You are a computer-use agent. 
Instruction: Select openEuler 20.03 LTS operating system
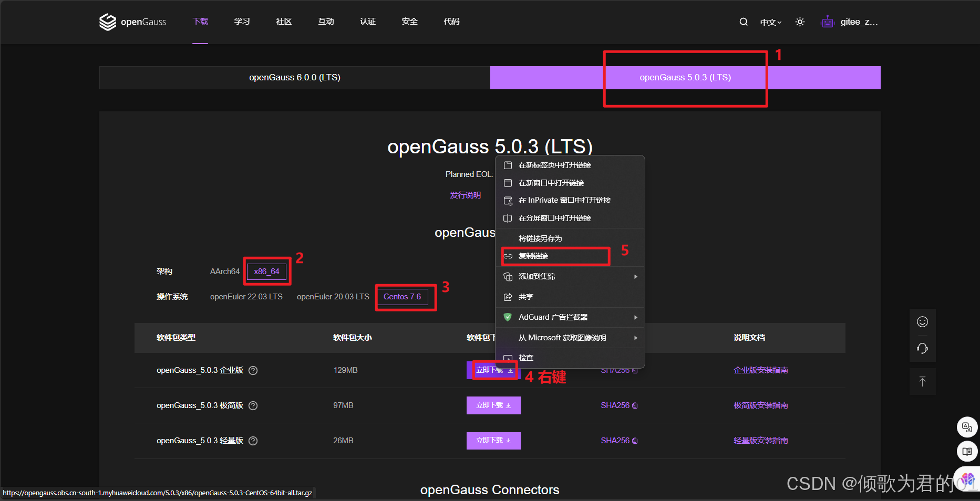coord(333,297)
